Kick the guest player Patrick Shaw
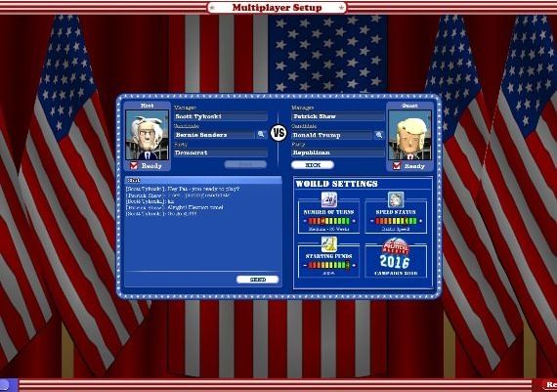The image size is (557, 392). tap(313, 165)
